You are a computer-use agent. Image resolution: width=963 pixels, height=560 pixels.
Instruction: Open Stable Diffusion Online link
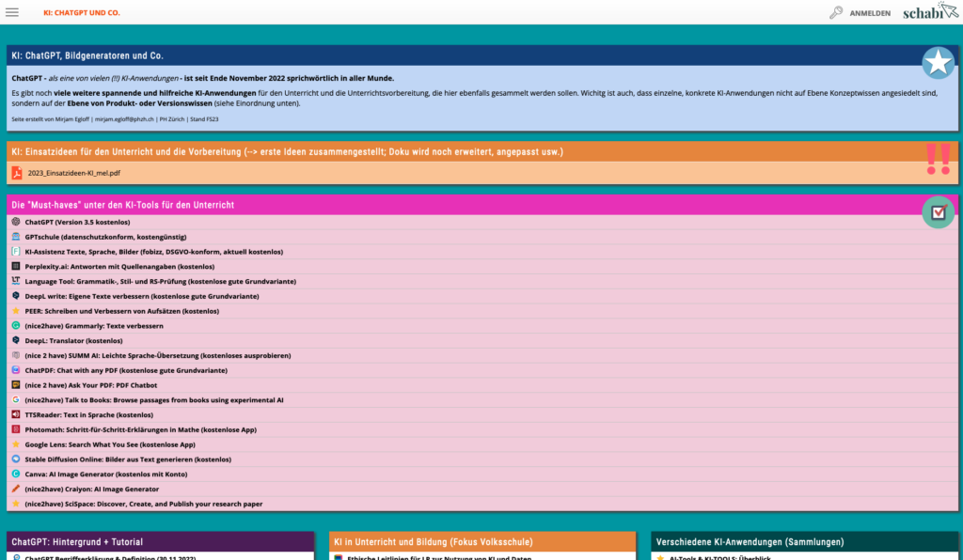click(x=128, y=459)
